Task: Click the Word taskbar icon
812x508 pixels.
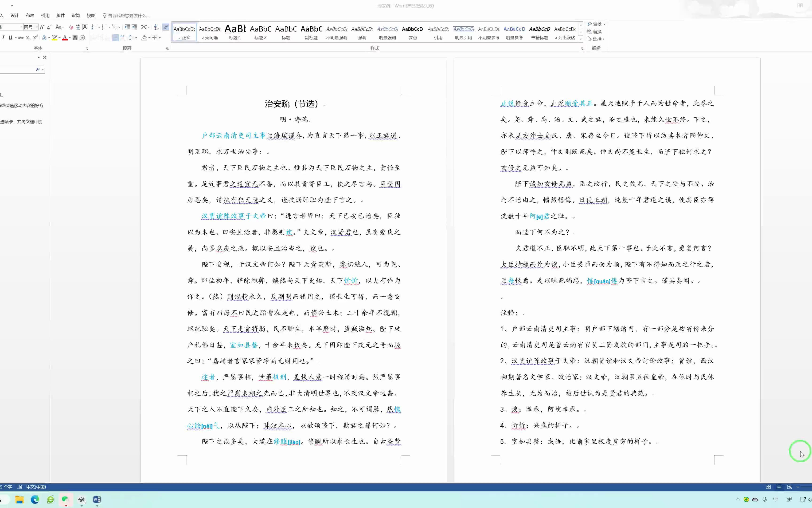Action: click(97, 500)
